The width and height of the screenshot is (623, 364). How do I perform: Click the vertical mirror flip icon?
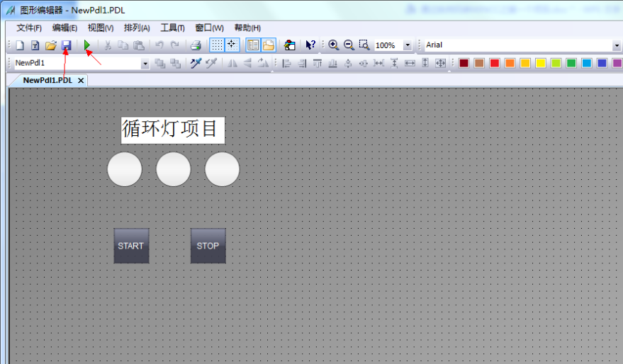click(247, 63)
